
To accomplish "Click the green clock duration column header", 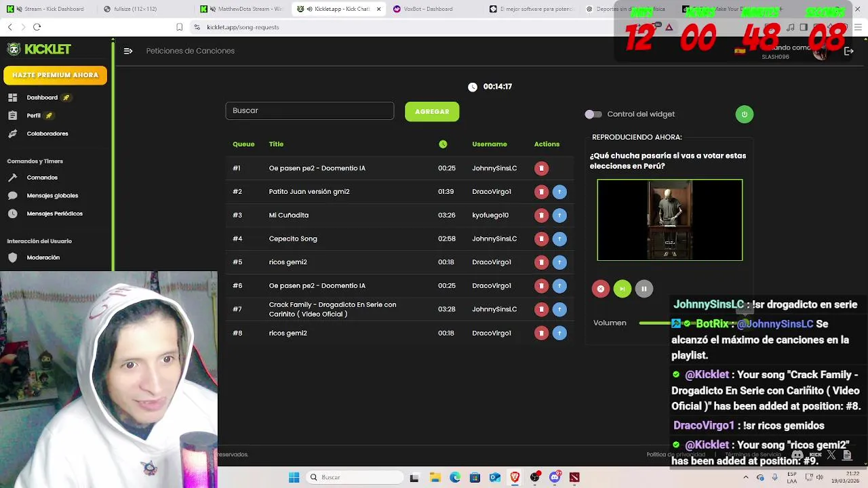I will pyautogui.click(x=443, y=144).
